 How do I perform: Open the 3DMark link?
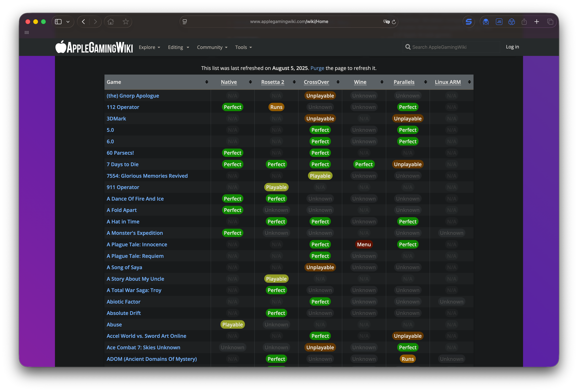[x=116, y=118]
